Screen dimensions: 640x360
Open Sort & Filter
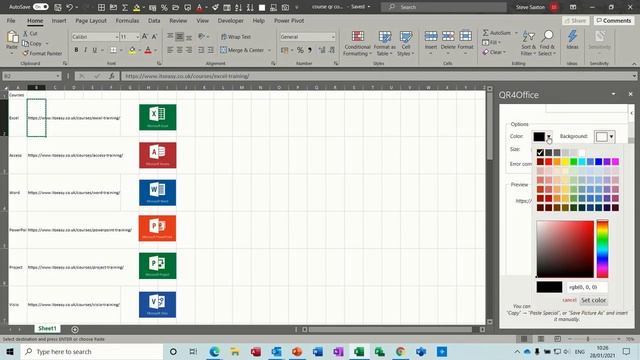pos(529,43)
